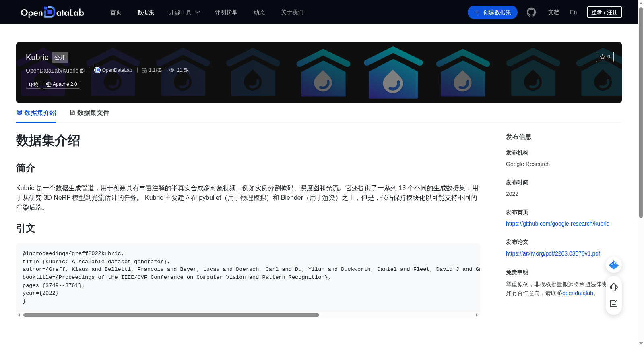
Task: Click the 2022 publish year value
Action: 512,194
